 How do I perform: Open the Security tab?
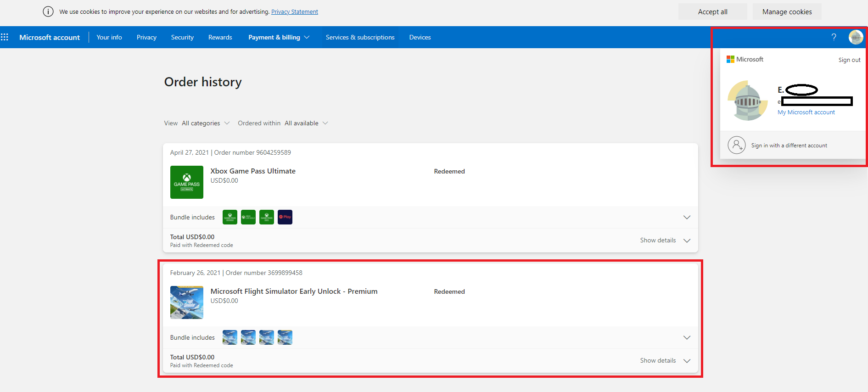(182, 37)
